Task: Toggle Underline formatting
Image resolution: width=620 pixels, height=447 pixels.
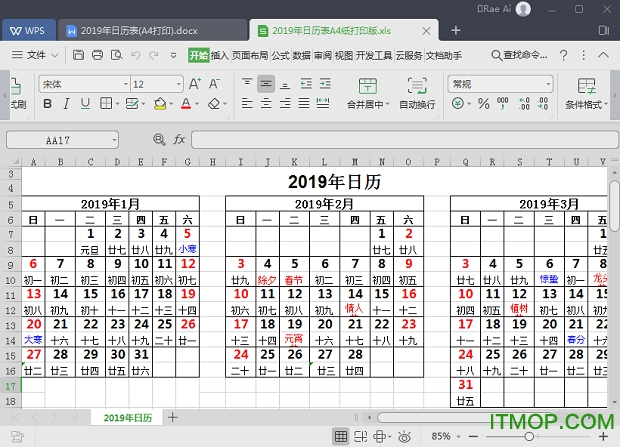Action: [x=85, y=104]
